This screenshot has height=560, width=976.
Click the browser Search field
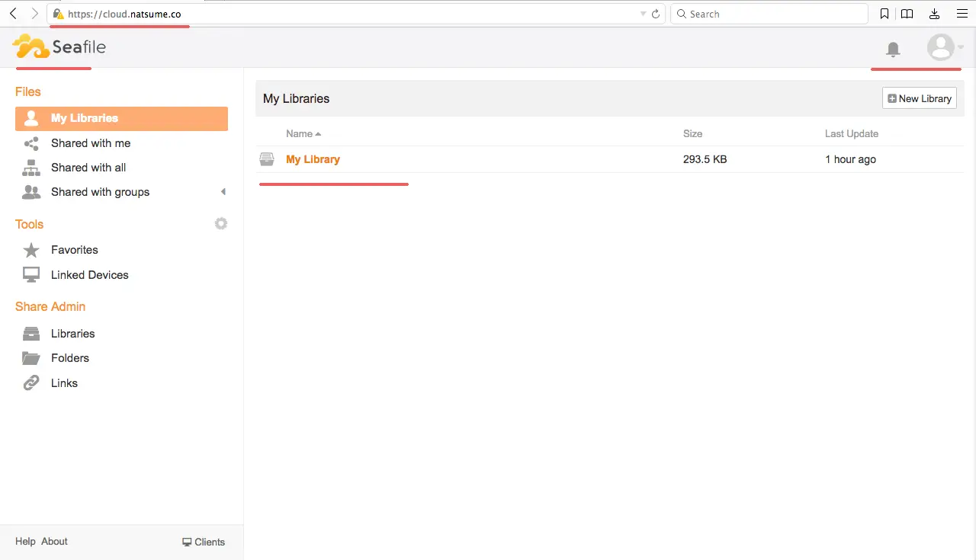click(769, 14)
